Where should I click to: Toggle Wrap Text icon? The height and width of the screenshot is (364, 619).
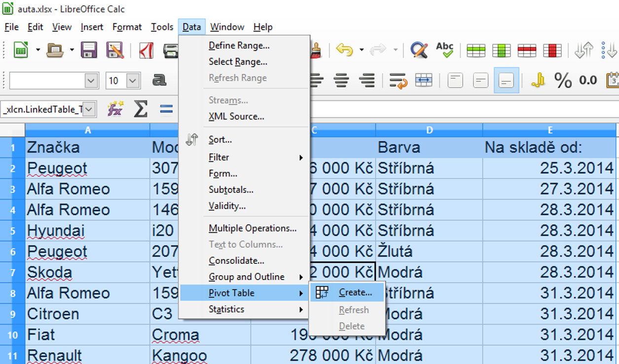(398, 80)
